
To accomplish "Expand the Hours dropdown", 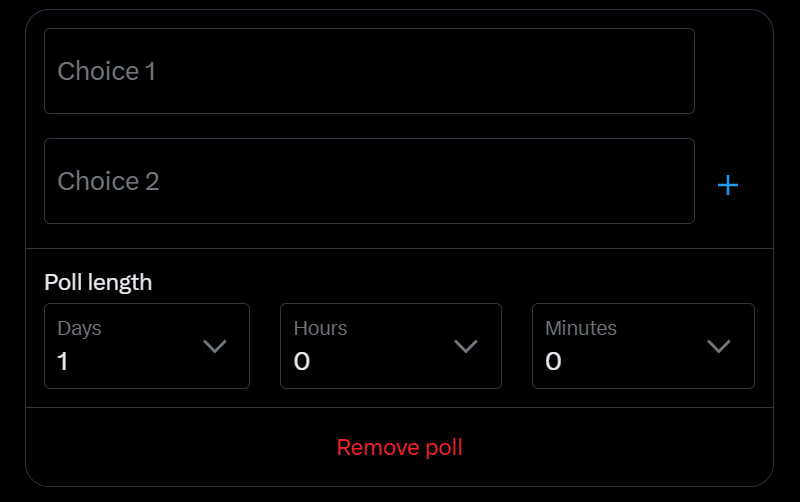I will coord(390,346).
